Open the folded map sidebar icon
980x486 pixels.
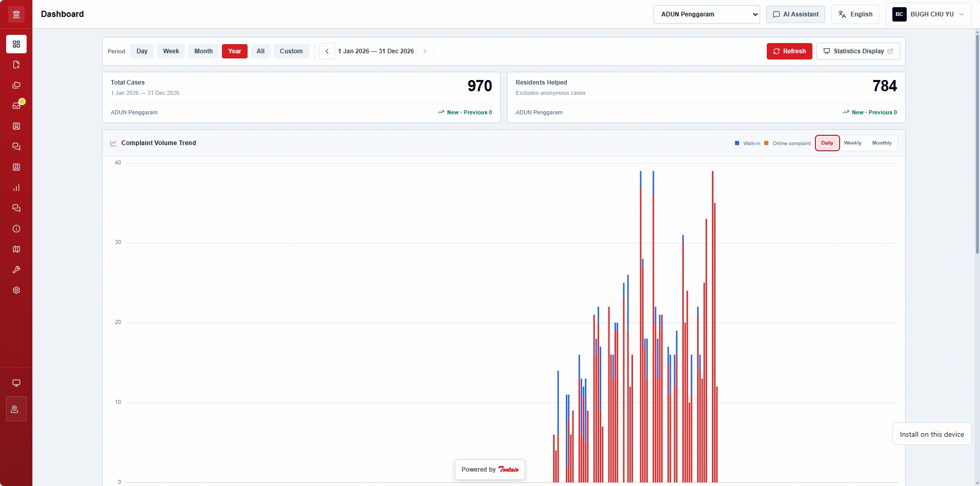(x=16, y=249)
